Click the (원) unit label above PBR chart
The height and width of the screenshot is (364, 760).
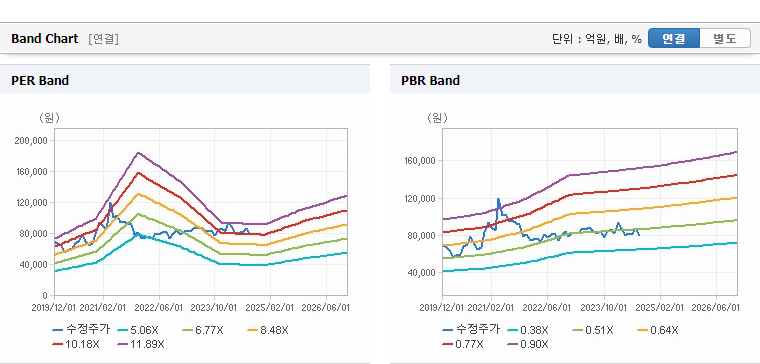438,118
